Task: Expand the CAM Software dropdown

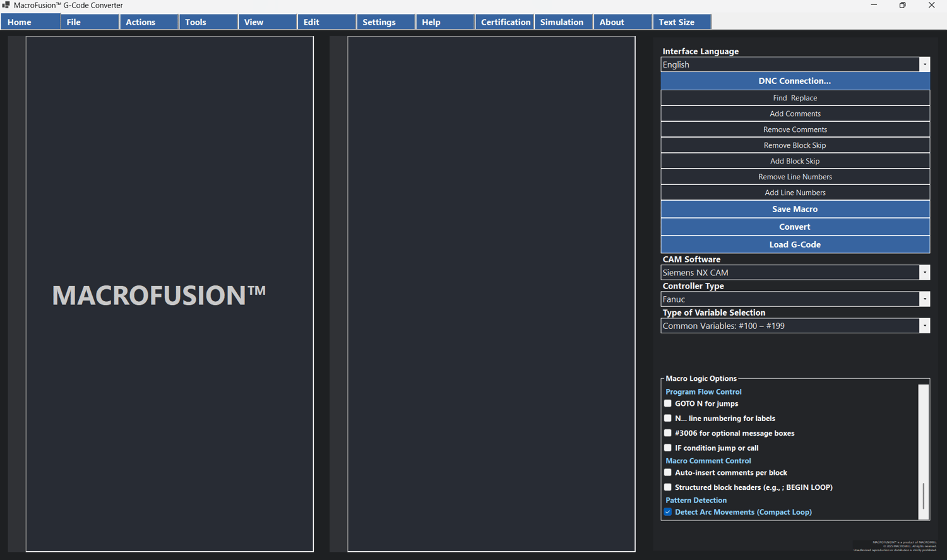Action: point(924,273)
